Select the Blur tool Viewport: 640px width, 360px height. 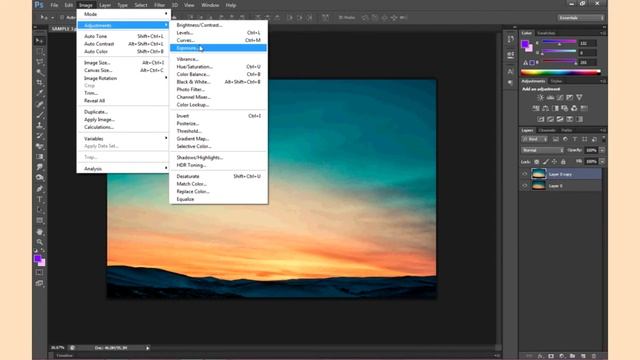40,167
